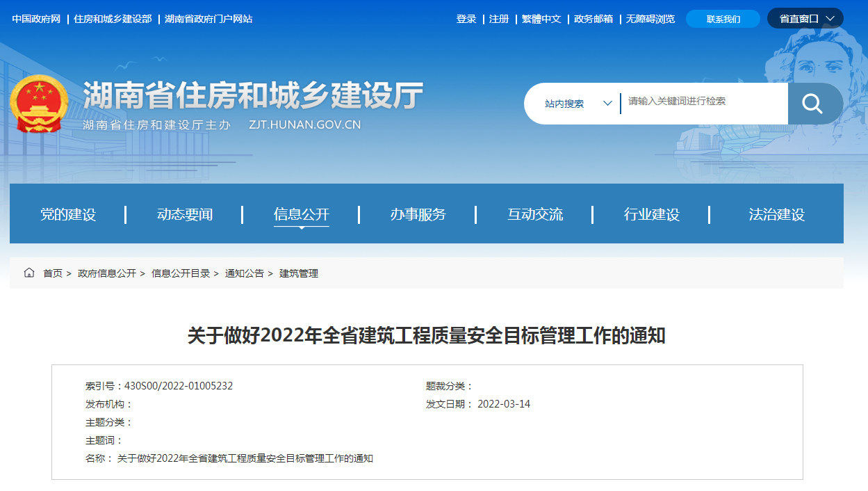
Task: Open the 站内搜索 scope dropdown
Action: click(x=577, y=104)
